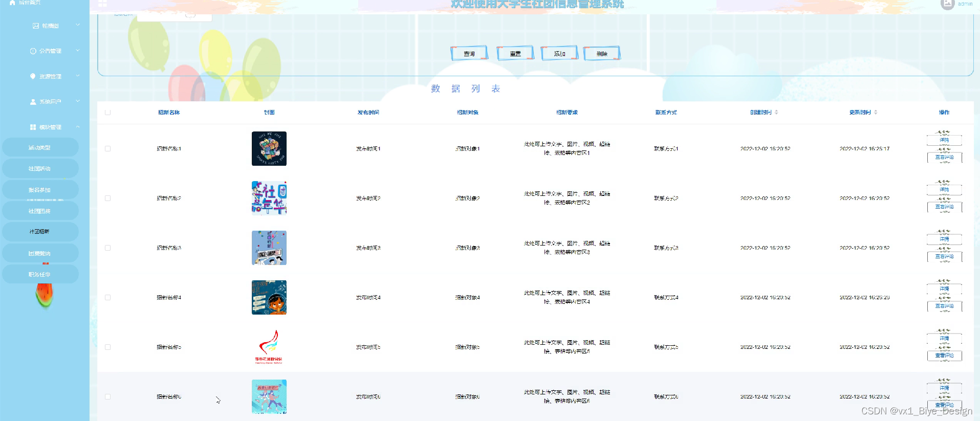Click the 添加 add button
Viewport: 980px width, 421px height.
[x=559, y=53]
